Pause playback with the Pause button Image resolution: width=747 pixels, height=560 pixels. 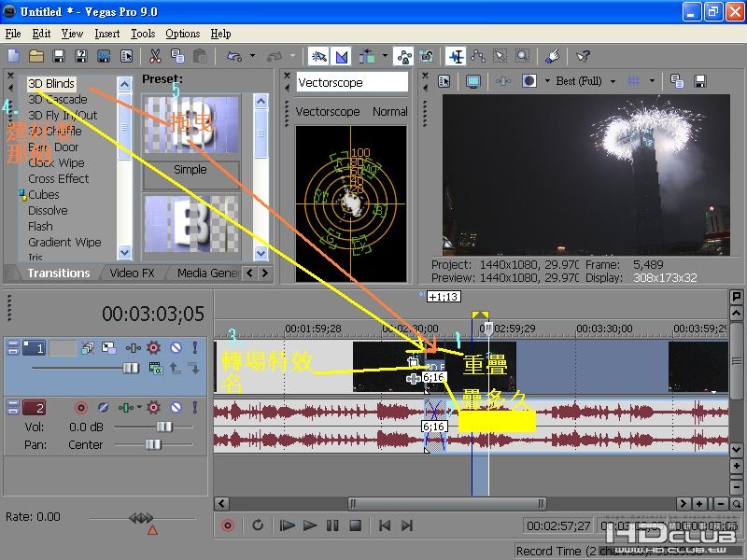point(332,525)
